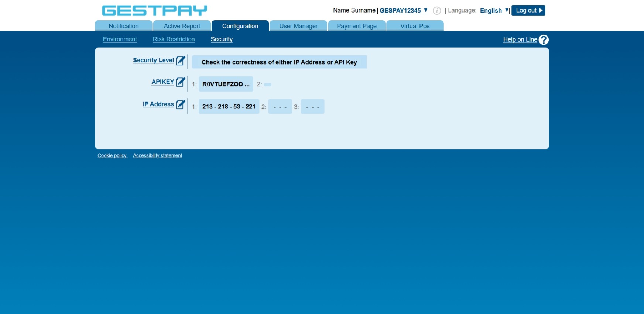Click the Security Level edit pencil icon

[181, 61]
